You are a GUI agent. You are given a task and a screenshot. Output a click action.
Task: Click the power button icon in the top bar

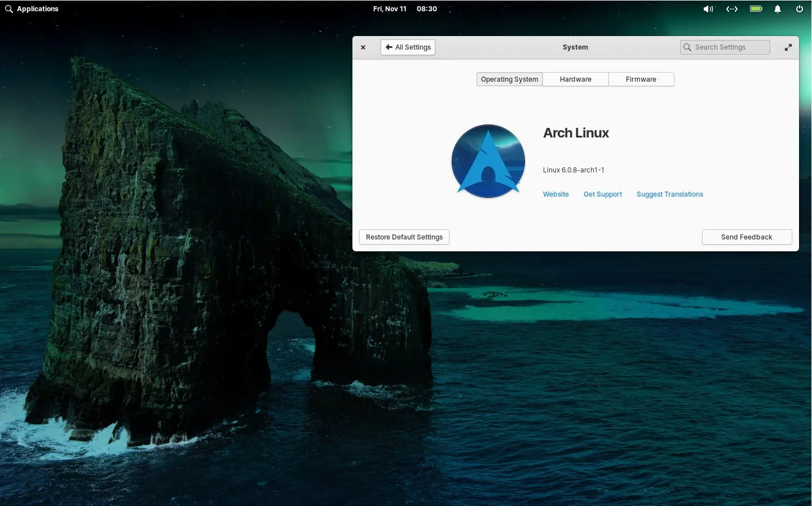[x=799, y=9]
